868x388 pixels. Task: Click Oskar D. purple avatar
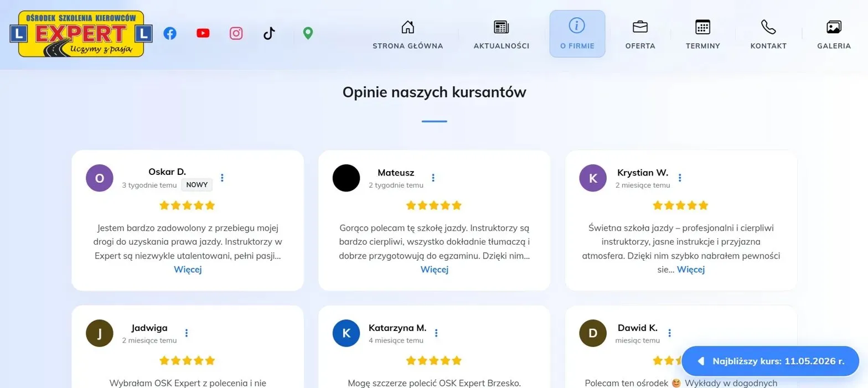(x=100, y=178)
